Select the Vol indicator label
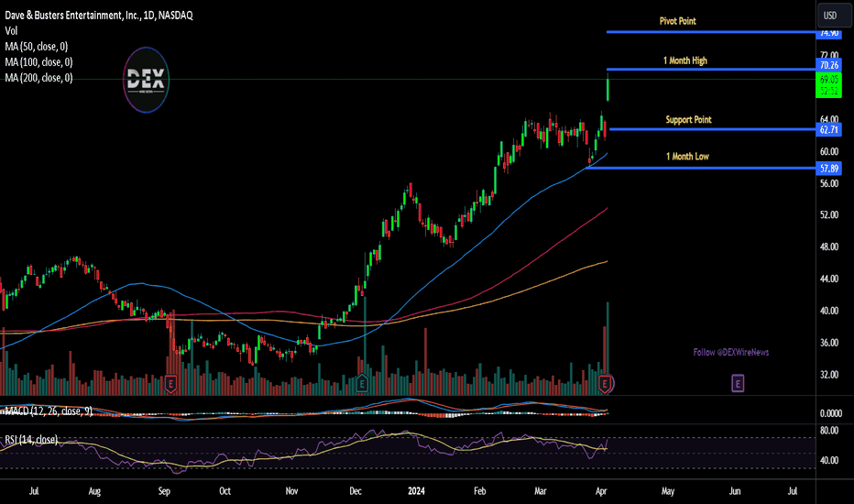 point(11,31)
